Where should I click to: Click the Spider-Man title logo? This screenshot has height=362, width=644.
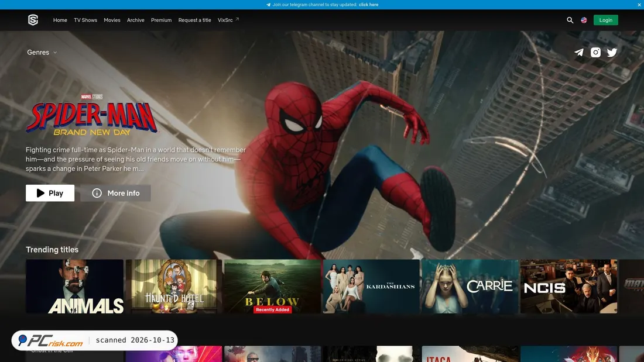(x=91, y=115)
